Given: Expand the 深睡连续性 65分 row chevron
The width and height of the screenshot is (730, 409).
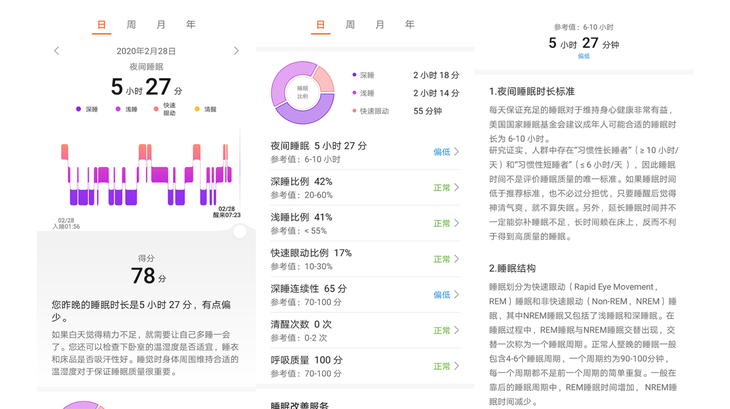Looking at the screenshot, I should pyautogui.click(x=457, y=295).
